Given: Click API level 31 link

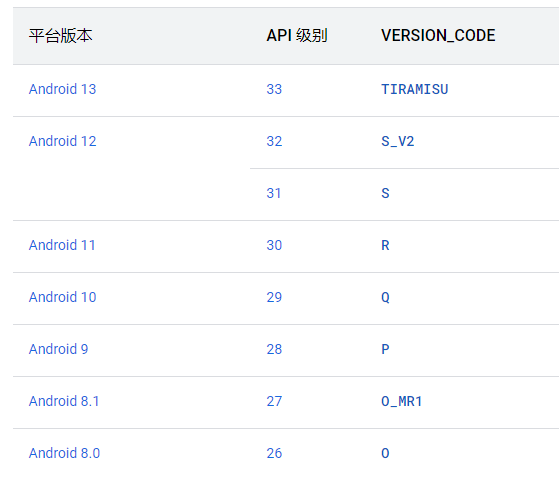Looking at the screenshot, I should 274,193.
